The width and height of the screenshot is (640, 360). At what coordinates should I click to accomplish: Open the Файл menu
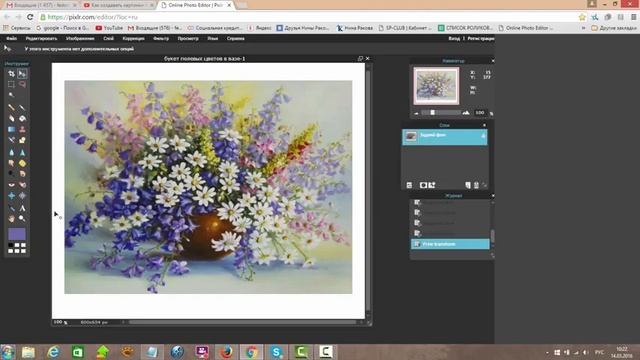coord(11,38)
